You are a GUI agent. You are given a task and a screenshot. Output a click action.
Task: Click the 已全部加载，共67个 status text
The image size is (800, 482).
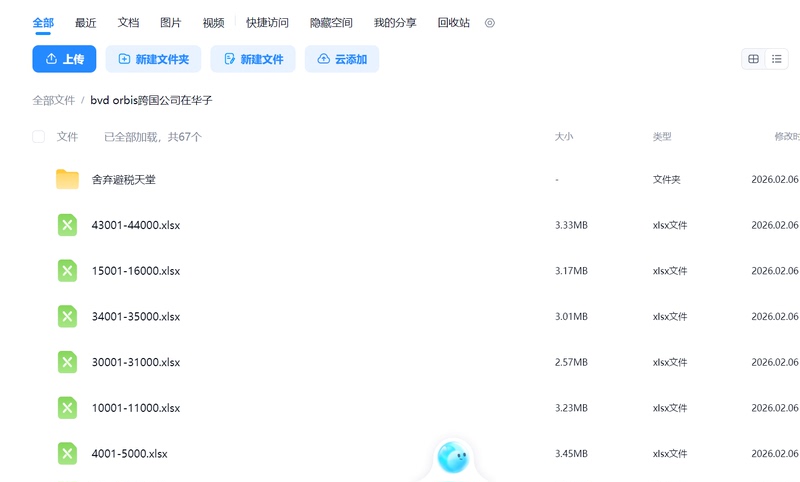[153, 137]
